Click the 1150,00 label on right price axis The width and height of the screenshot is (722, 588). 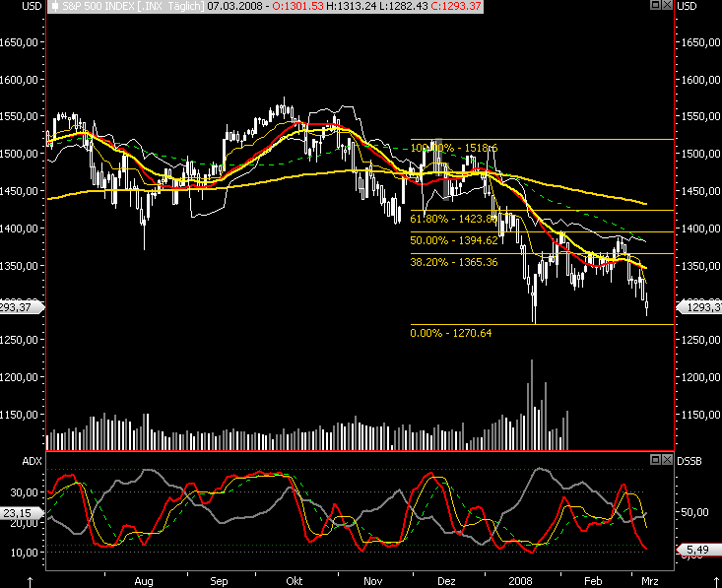point(700,415)
